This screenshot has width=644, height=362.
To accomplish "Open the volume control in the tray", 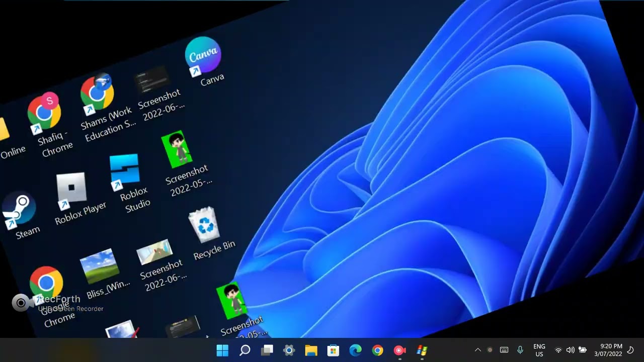I will tap(570, 350).
